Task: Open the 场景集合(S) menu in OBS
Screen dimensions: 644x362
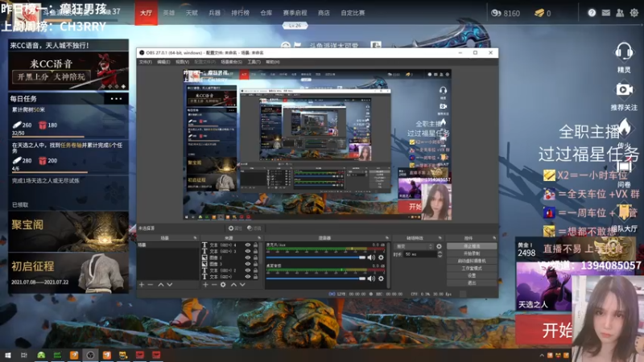Action: tap(232, 62)
